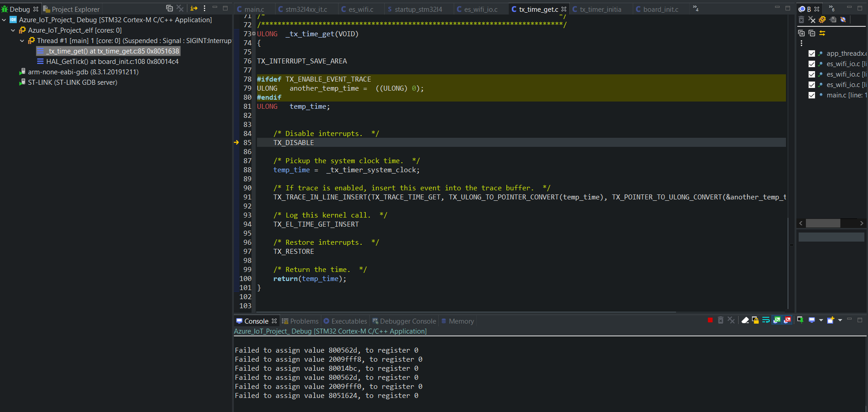Click Collapse All in Debug view toolbar
Viewport: 868px width, 412px height.
coord(170,8)
